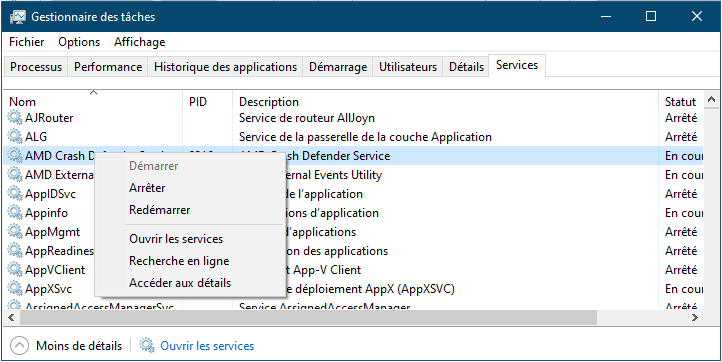This screenshot has height=362, width=722.
Task: Open the Fichier menu
Action: click(x=27, y=42)
